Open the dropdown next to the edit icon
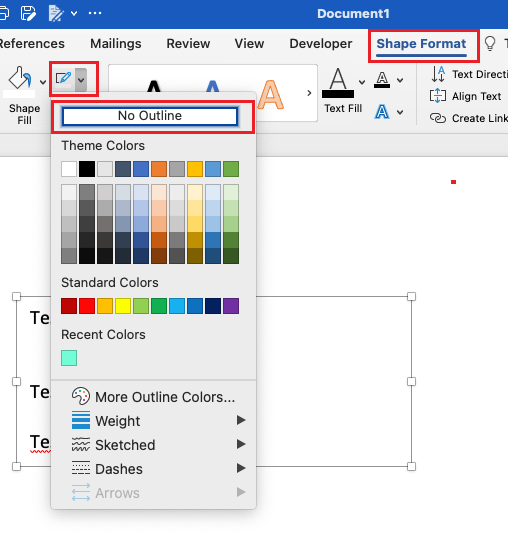This screenshot has height=551, width=508. coord(74,13)
